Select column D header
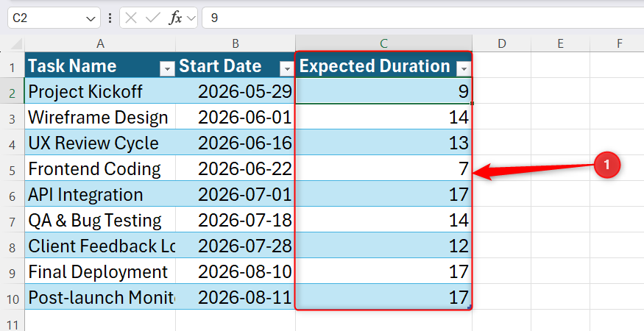Image resolution: width=644 pixels, height=331 pixels. (x=501, y=43)
